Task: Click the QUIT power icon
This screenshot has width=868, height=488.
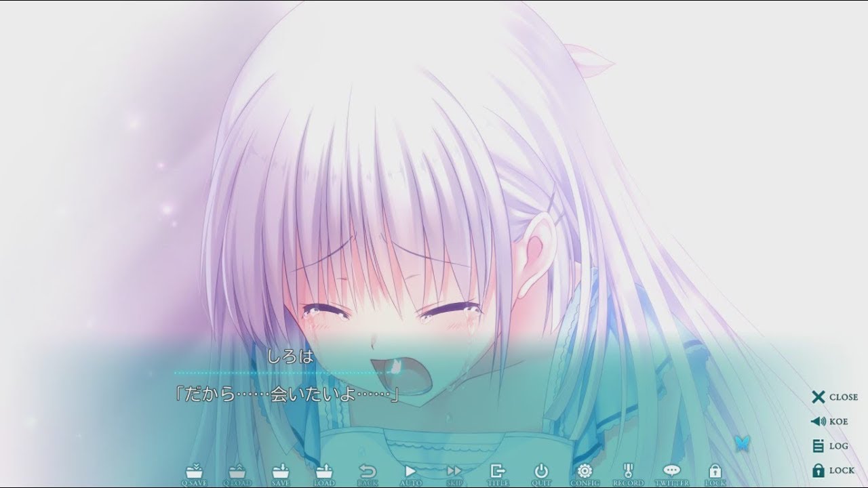Action: click(541, 474)
